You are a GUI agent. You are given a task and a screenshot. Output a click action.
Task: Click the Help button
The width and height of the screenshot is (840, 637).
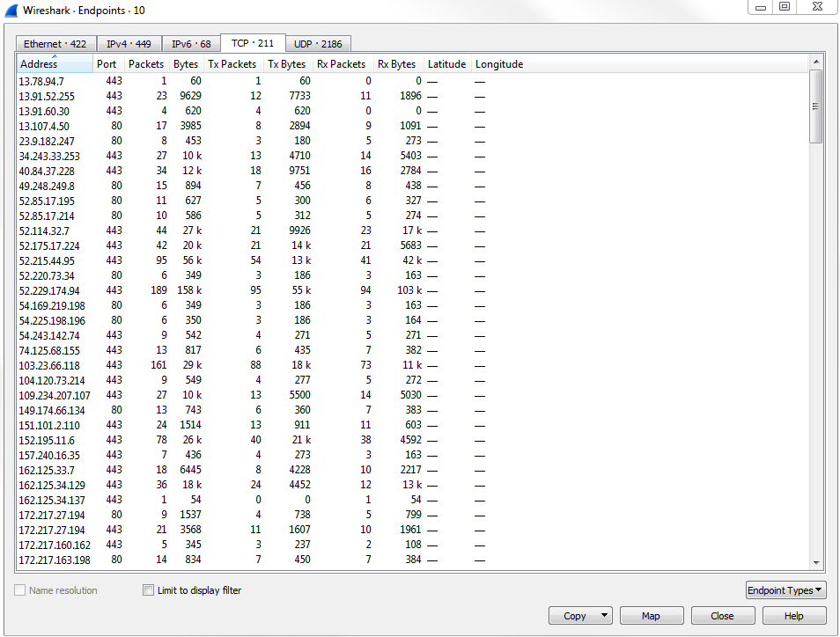(793, 616)
